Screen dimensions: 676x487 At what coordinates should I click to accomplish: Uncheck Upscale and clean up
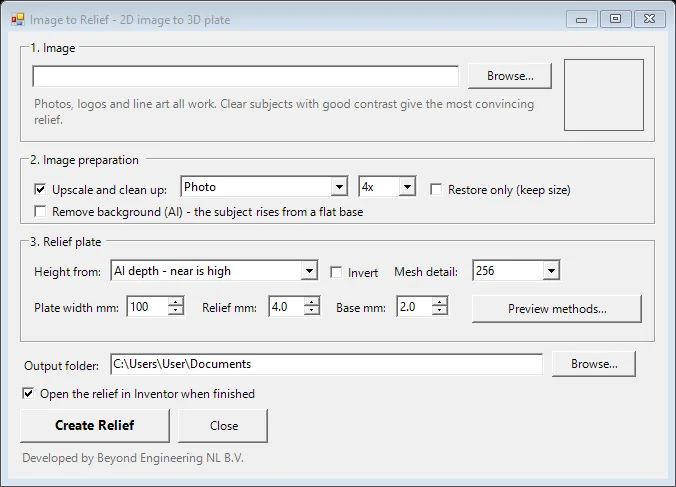tap(40, 189)
